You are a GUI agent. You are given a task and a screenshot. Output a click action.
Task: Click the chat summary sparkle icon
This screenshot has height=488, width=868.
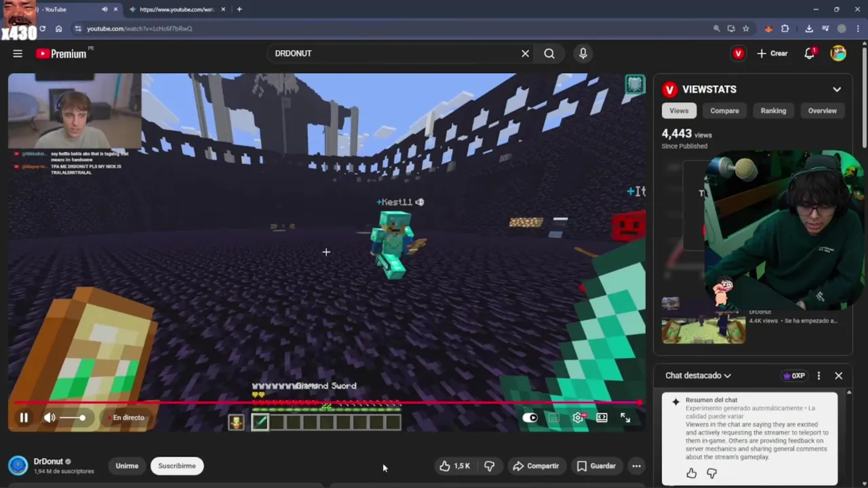point(675,401)
